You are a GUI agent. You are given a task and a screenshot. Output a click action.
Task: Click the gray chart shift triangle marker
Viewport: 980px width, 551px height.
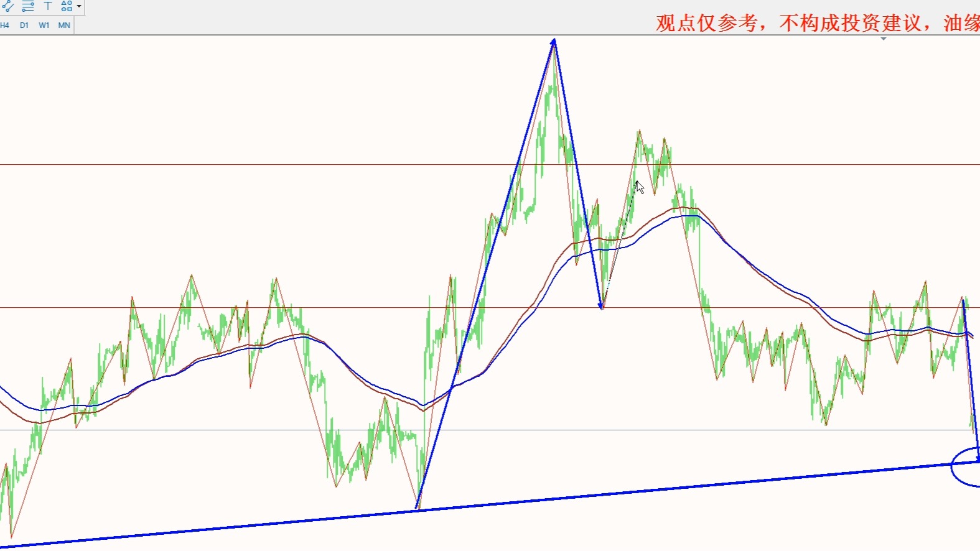[x=884, y=39]
